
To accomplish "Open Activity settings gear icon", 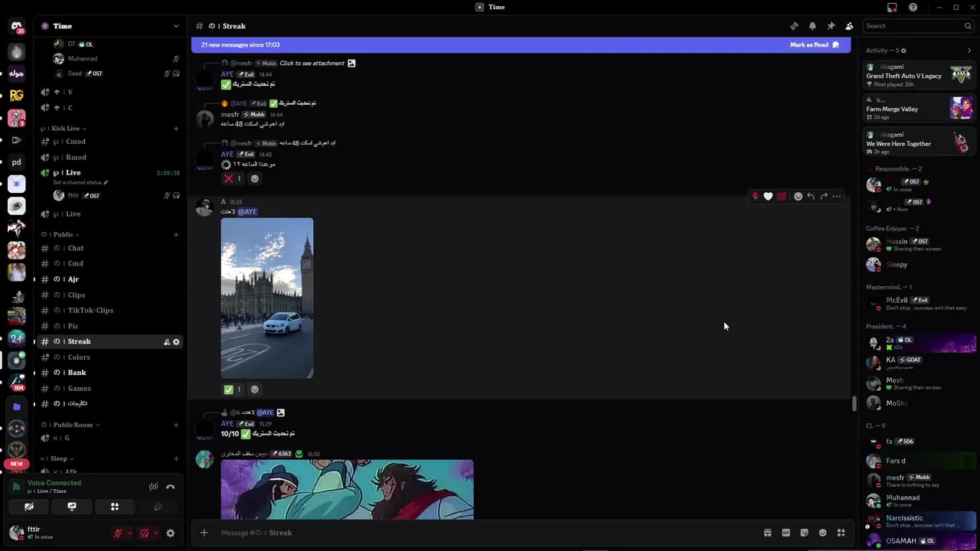I will coord(903,51).
